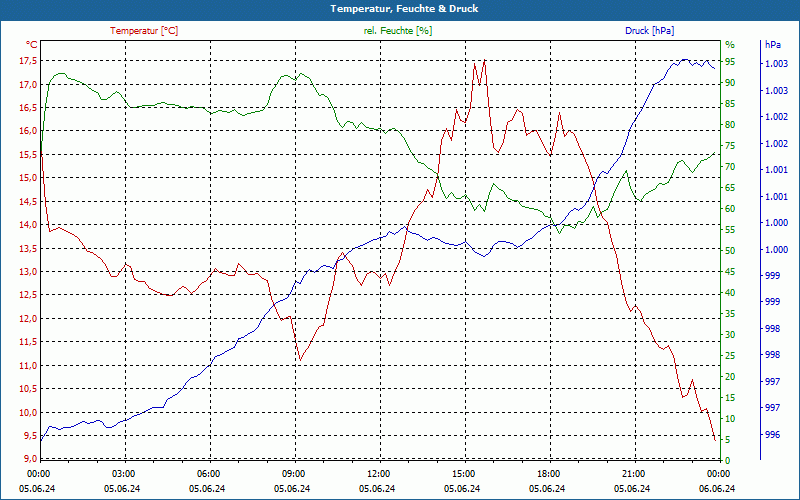The width and height of the screenshot is (800, 500).
Task: Click humidity axis value '95'
Action: (730, 62)
